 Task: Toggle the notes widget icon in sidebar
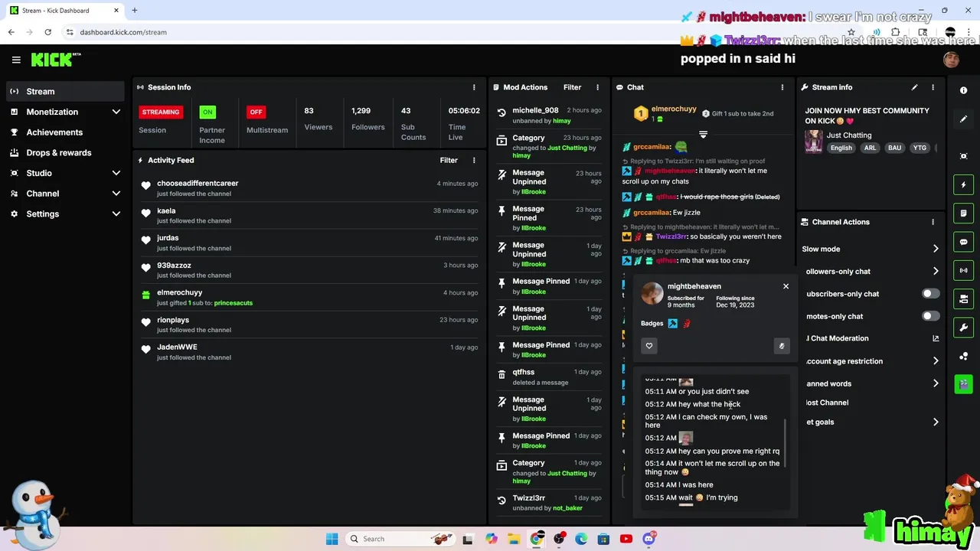(x=963, y=214)
